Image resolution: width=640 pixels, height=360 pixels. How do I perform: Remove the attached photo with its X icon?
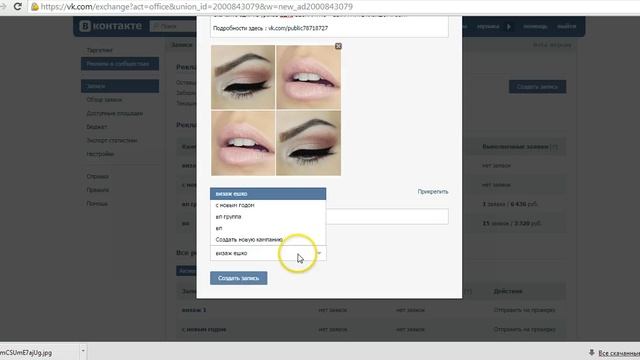coord(338,46)
